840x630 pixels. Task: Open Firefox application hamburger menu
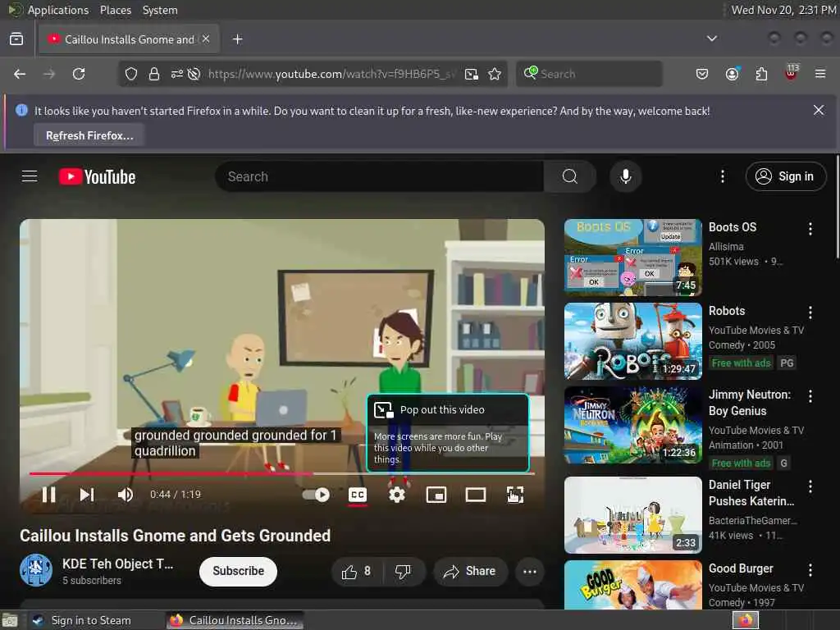[x=820, y=74]
